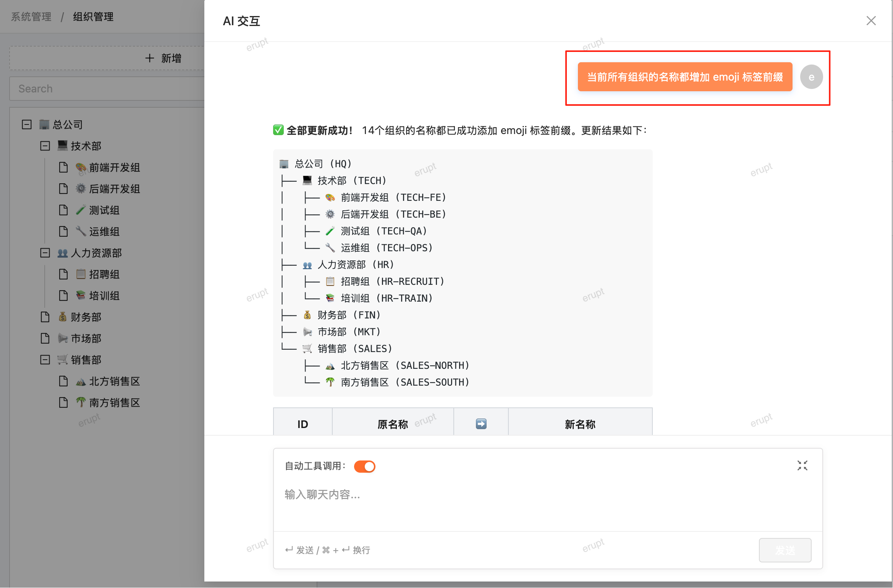The width and height of the screenshot is (893, 588).
Task: Collapse the 人力资源部 tree node
Action: 45,253
